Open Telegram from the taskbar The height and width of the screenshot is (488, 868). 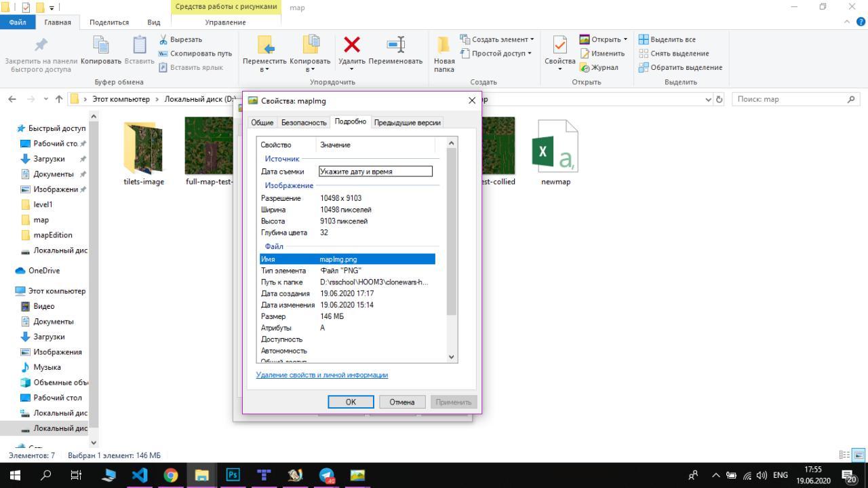(x=326, y=475)
